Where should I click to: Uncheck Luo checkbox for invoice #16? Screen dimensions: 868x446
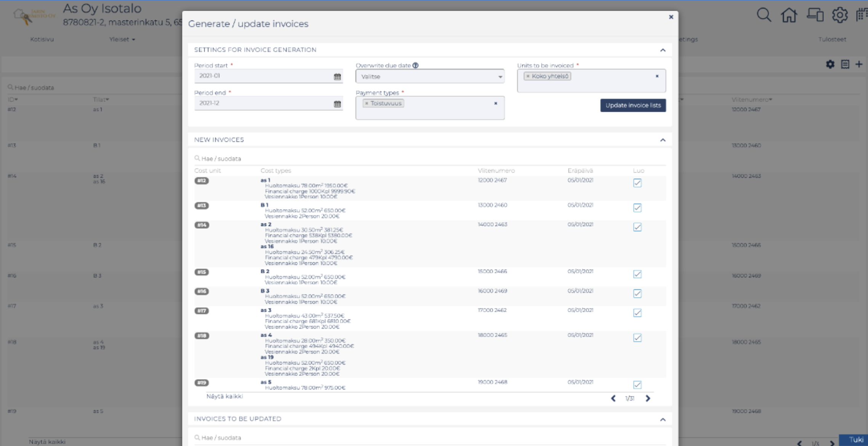pos(637,294)
